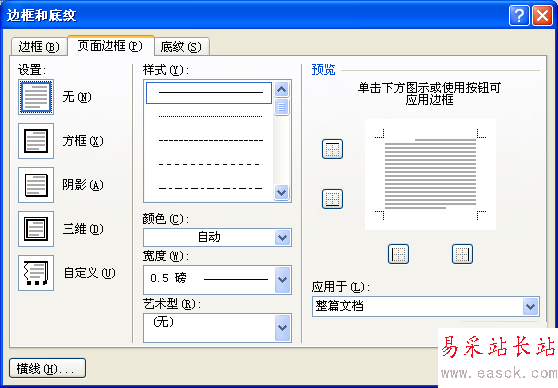Click the style list scrollbar thumb
Image resolution: width=558 pixels, height=388 pixels.
tap(281, 107)
